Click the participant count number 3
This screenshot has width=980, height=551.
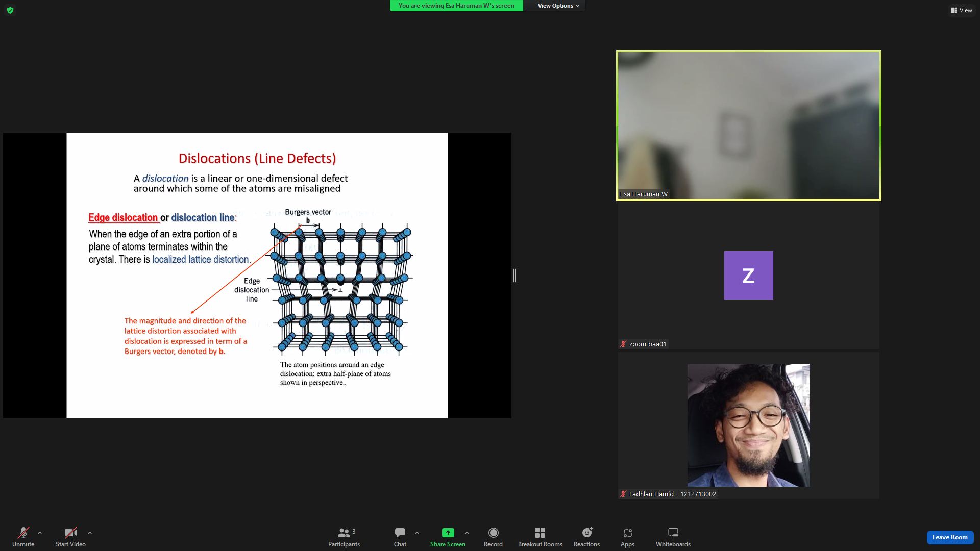point(354,531)
